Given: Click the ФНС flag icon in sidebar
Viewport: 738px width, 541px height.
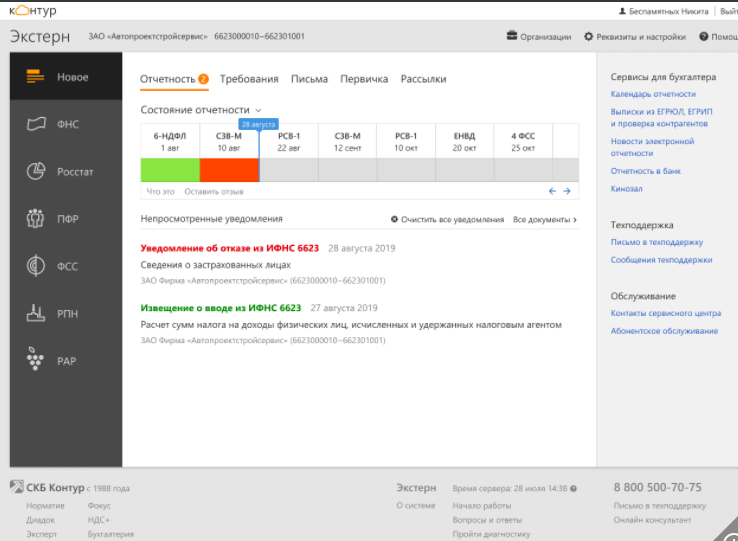Looking at the screenshot, I should (x=36, y=124).
